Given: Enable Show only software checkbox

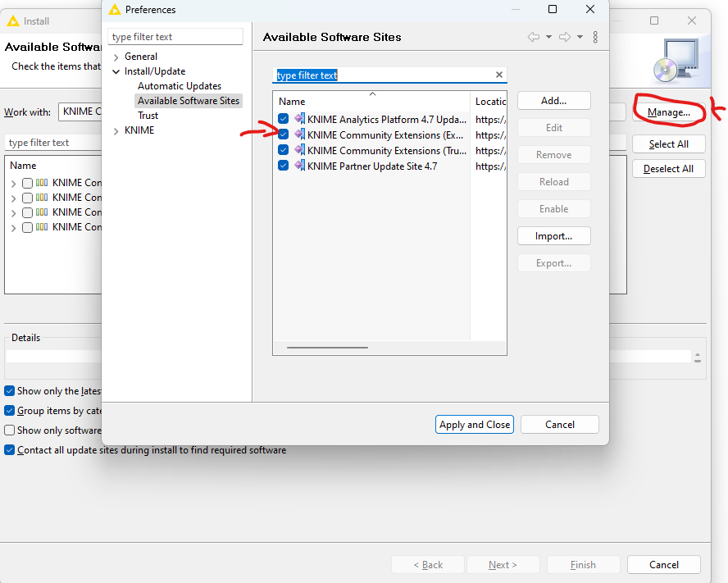Looking at the screenshot, I should (9, 430).
